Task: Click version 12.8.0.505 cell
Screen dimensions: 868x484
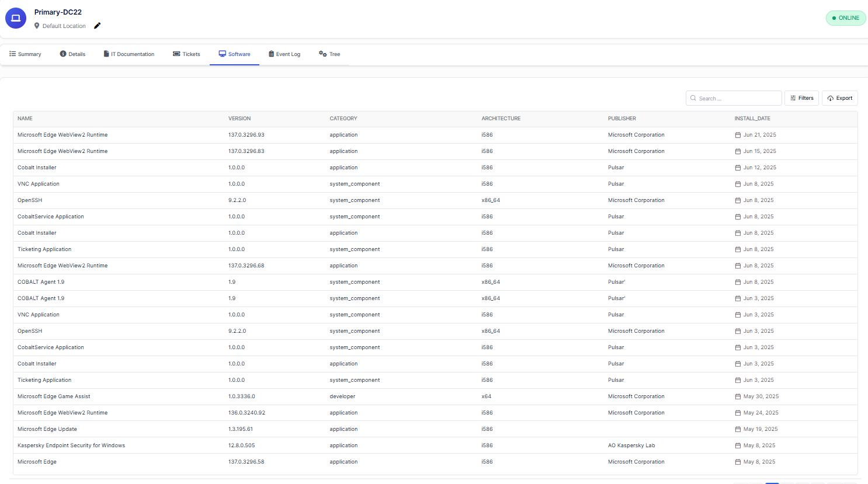Action: pos(242,445)
